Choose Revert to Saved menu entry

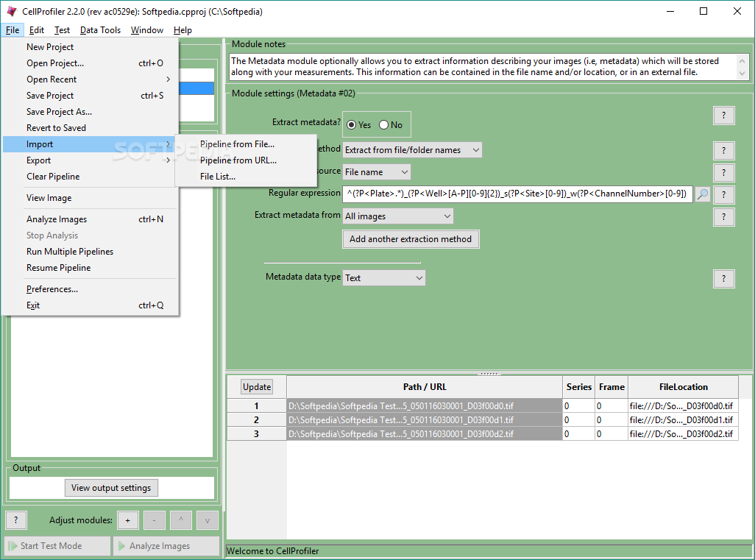click(91, 127)
